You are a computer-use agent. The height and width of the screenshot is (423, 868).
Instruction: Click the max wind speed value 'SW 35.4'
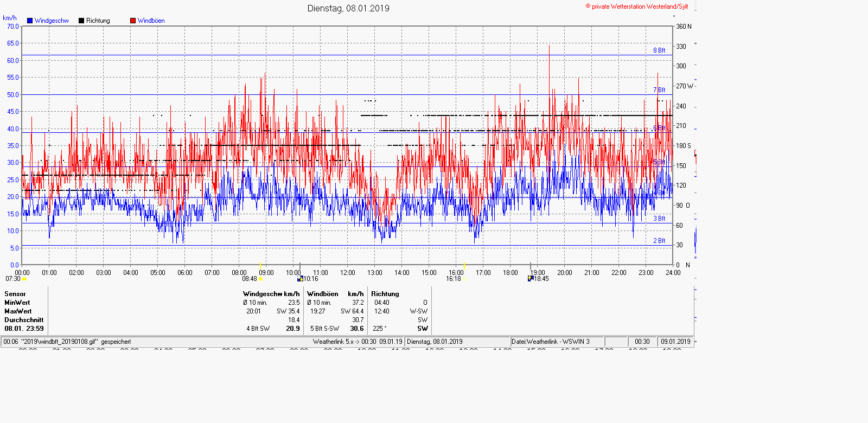pos(288,311)
